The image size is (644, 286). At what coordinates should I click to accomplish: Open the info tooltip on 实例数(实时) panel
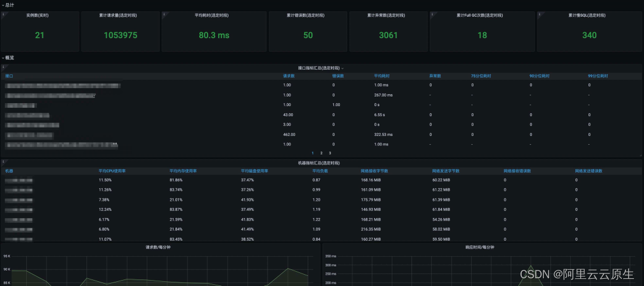coord(3,14)
